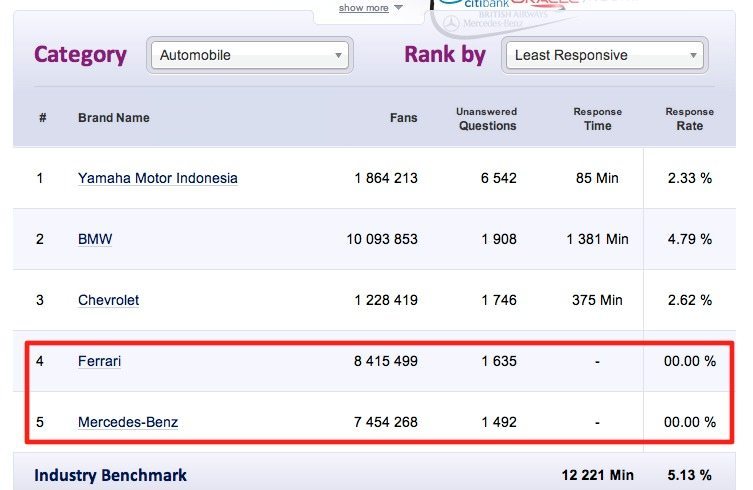753x490 pixels.
Task: Select the fans value 1 864 213
Action: click(386, 178)
